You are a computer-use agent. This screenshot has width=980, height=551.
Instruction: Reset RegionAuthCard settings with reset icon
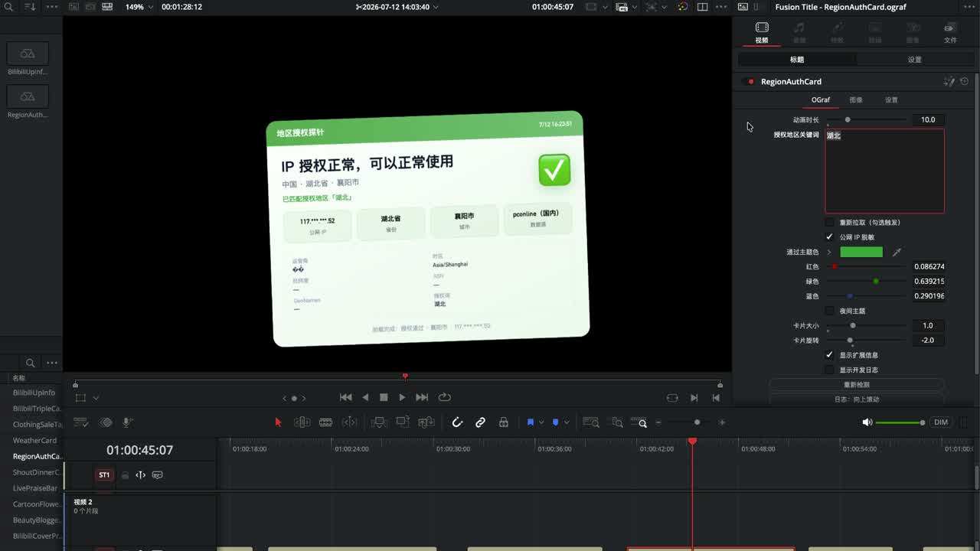(x=965, y=81)
